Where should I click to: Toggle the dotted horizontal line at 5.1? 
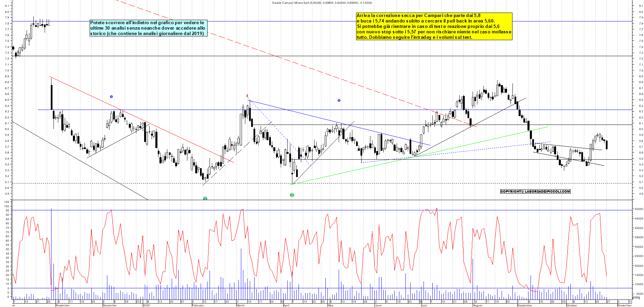[x=136, y=182]
